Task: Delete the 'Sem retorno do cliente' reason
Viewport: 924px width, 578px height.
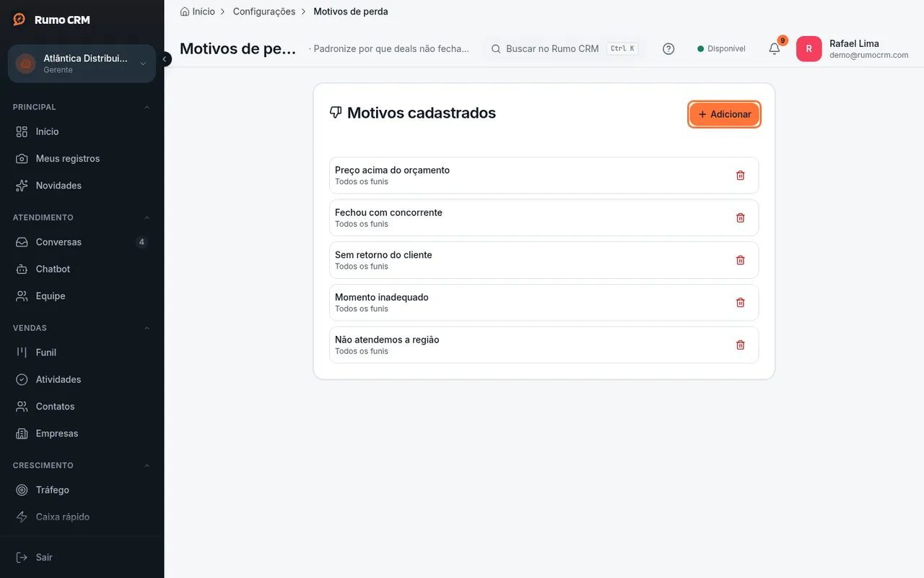Action: pyautogui.click(x=740, y=260)
